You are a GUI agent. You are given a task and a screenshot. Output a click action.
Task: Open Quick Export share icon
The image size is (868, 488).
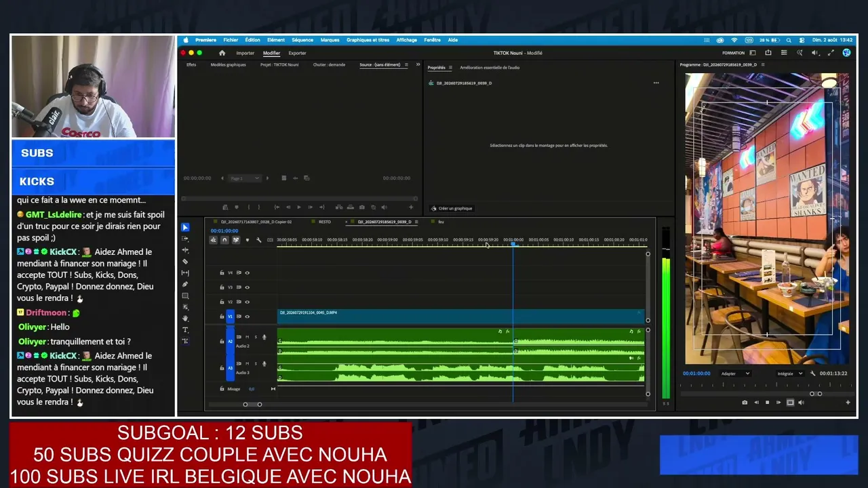(768, 53)
